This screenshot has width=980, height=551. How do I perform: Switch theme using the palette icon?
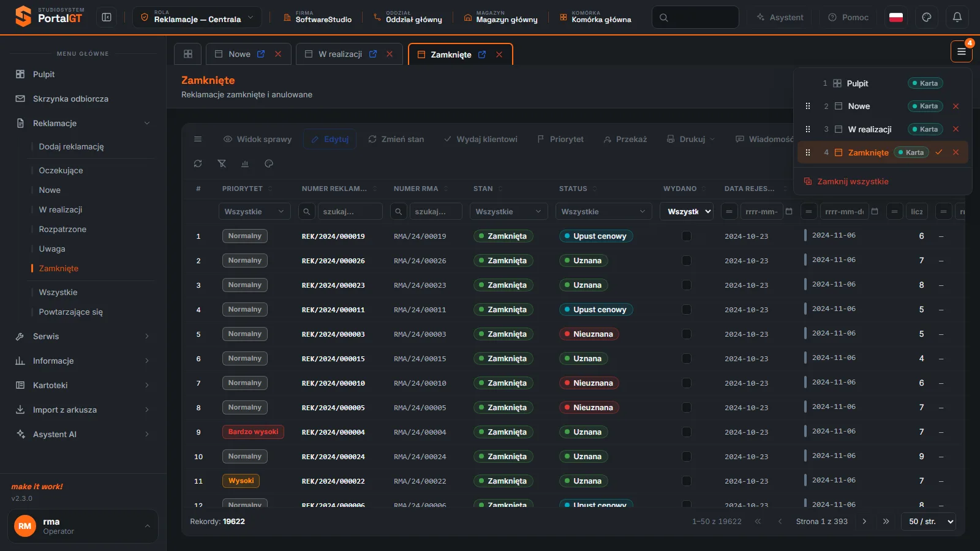[x=927, y=17]
